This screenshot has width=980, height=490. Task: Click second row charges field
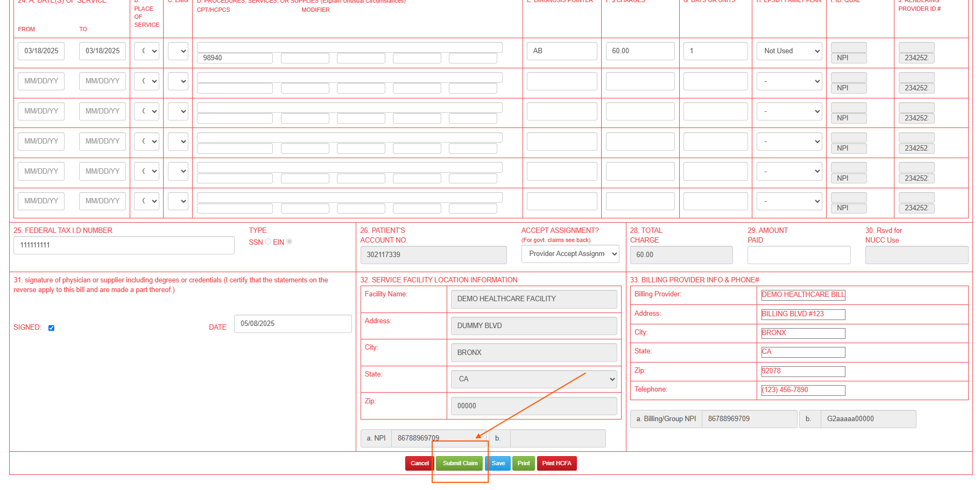pyautogui.click(x=640, y=81)
